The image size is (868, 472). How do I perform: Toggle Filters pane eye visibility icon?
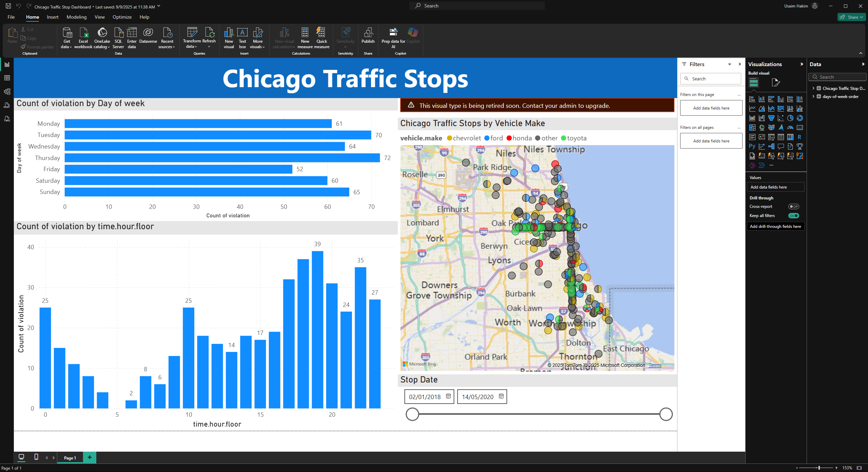(730, 64)
